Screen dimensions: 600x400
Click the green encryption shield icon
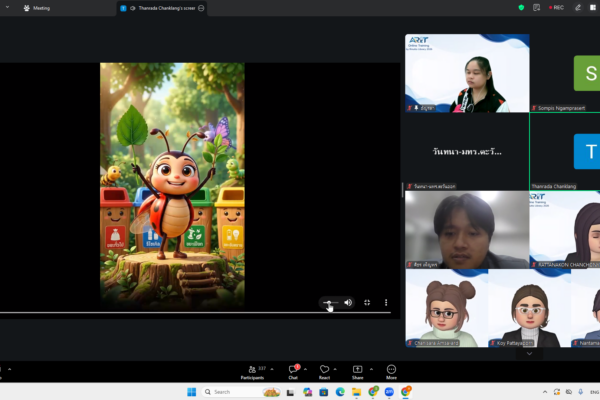click(x=521, y=7)
